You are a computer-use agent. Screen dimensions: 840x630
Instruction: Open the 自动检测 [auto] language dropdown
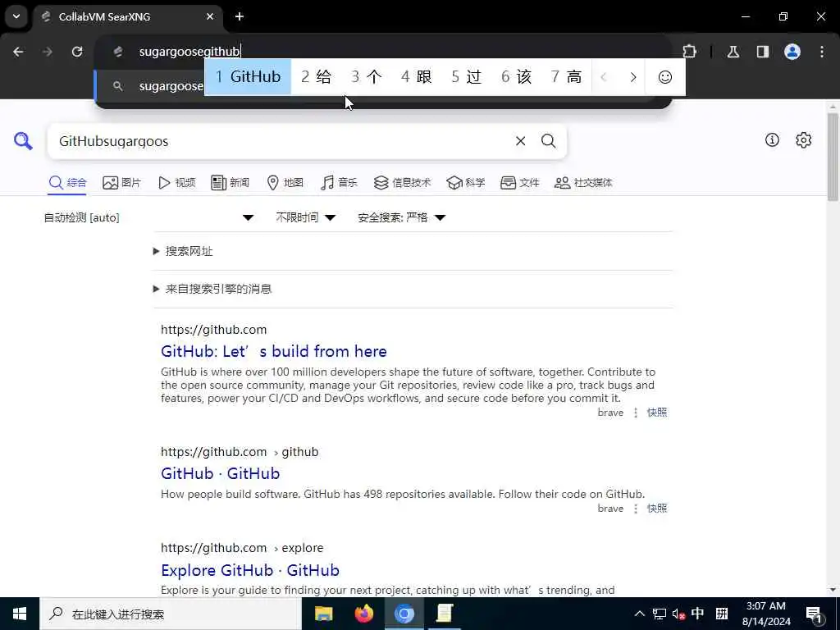coord(149,217)
